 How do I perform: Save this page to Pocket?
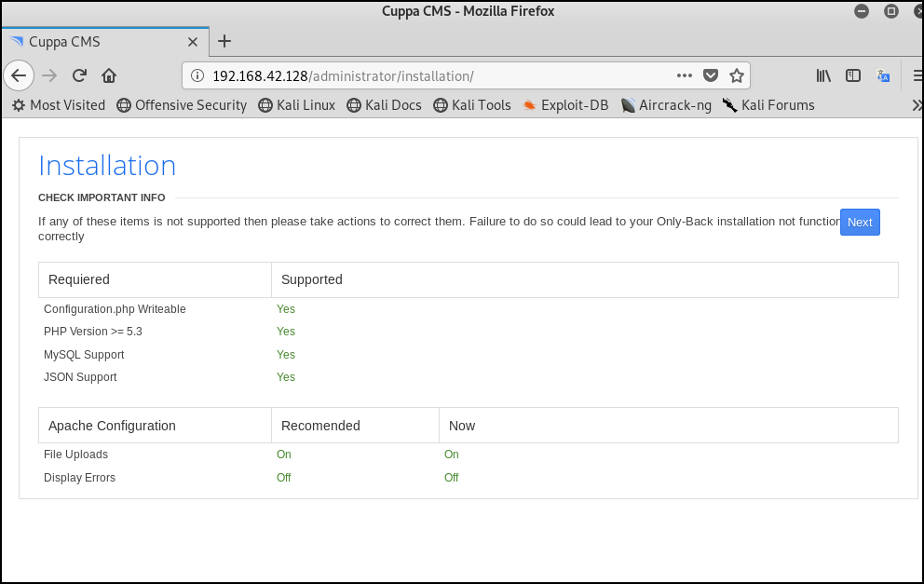711,75
